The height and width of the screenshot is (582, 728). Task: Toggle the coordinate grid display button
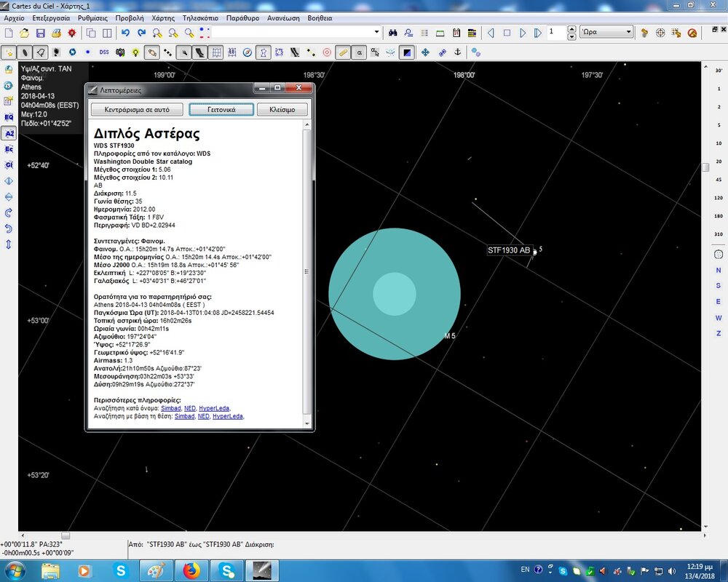pos(215,52)
